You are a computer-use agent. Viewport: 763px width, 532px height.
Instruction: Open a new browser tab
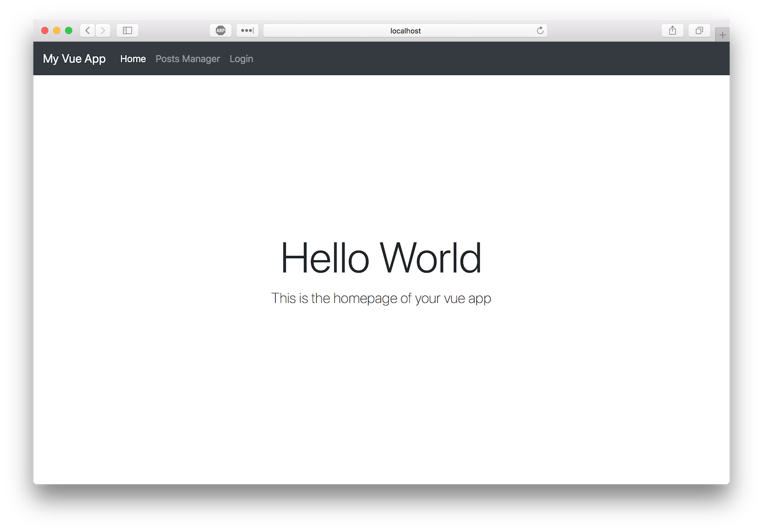(x=723, y=33)
